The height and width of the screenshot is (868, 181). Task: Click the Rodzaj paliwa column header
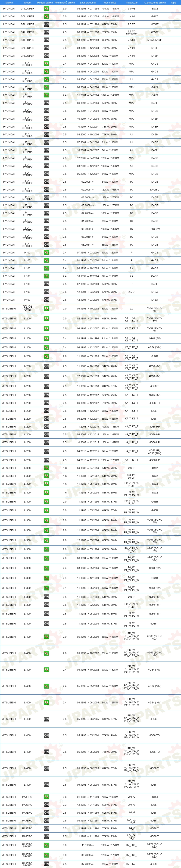pyautogui.click(x=45, y=2)
